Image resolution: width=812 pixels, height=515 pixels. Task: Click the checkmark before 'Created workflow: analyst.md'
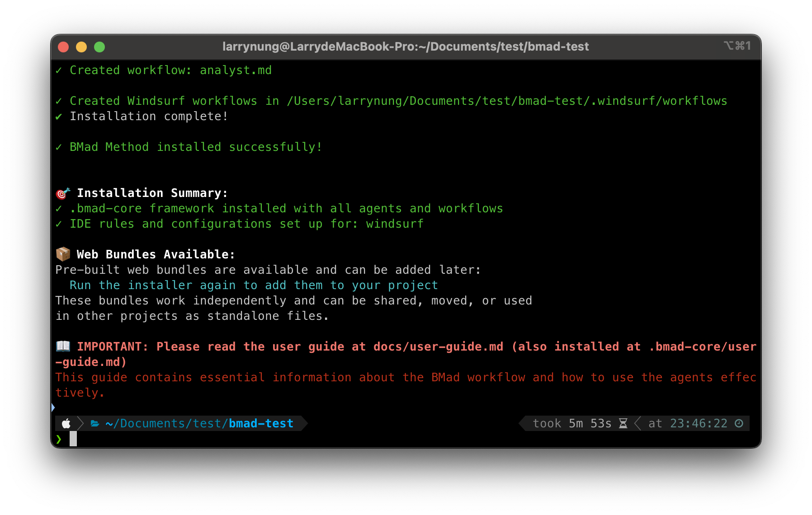(x=59, y=70)
